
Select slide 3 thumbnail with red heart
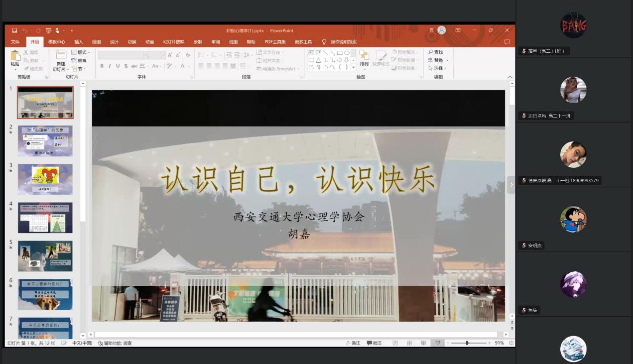(45, 179)
